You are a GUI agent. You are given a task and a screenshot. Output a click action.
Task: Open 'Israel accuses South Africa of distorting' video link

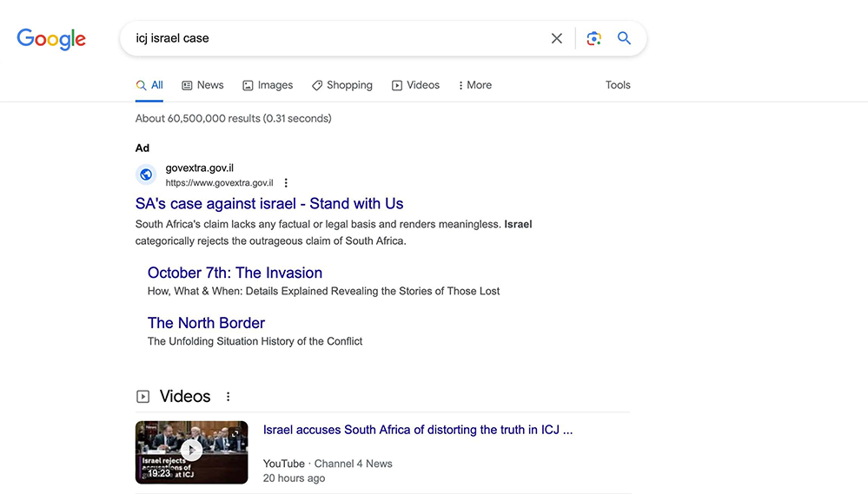(418, 430)
